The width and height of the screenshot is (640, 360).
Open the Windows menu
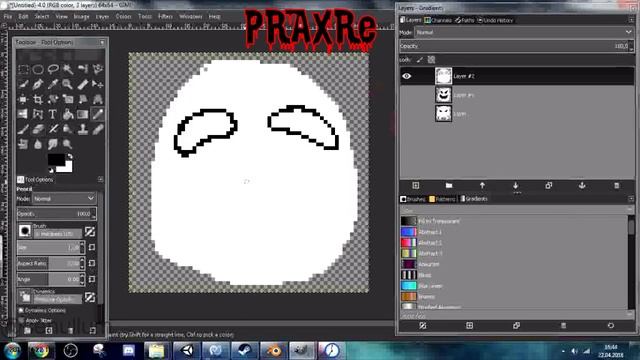tap(191, 16)
